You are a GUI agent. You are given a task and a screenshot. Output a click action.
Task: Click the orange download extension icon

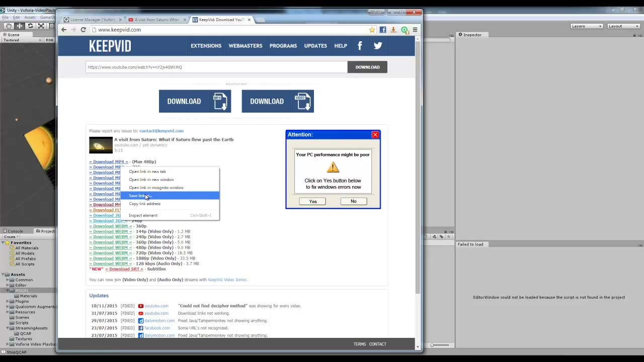pyautogui.click(x=393, y=30)
